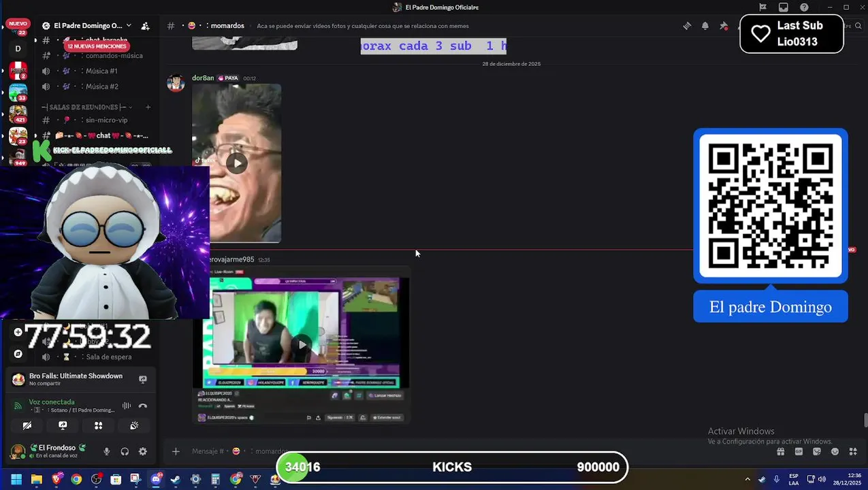Click the message input field

[x=477, y=451]
